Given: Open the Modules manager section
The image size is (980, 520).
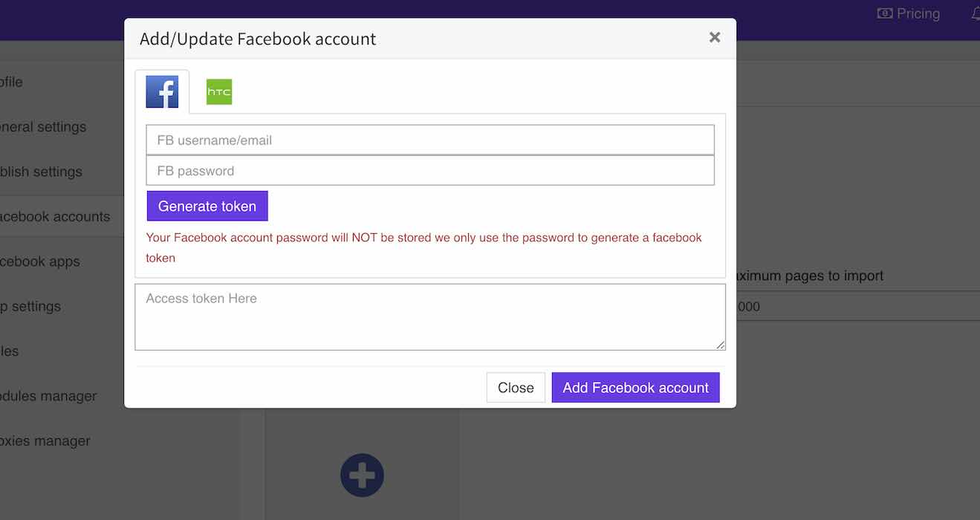Looking at the screenshot, I should pyautogui.click(x=49, y=396).
